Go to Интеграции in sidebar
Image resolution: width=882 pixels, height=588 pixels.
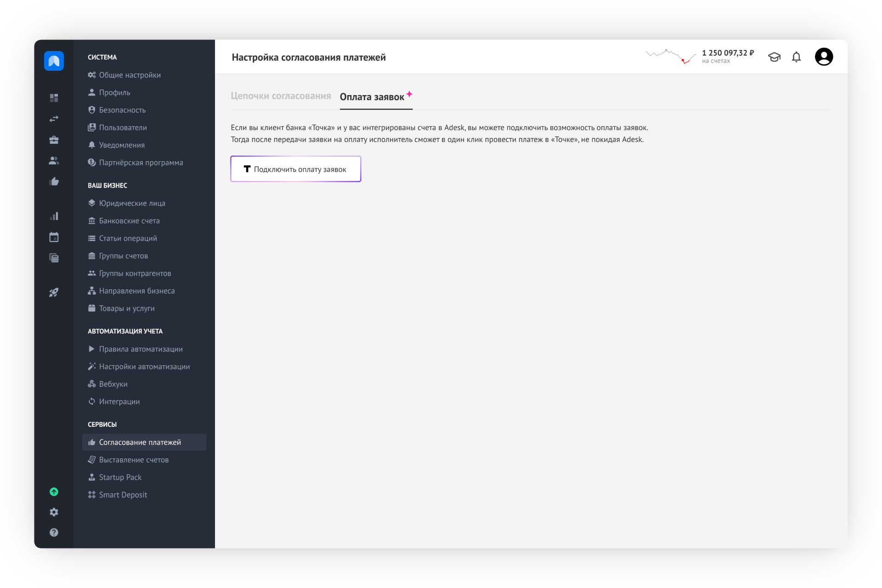119,401
